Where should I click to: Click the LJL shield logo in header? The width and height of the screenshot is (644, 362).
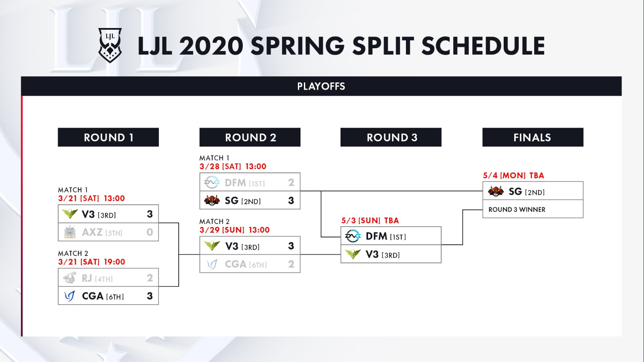tap(110, 45)
